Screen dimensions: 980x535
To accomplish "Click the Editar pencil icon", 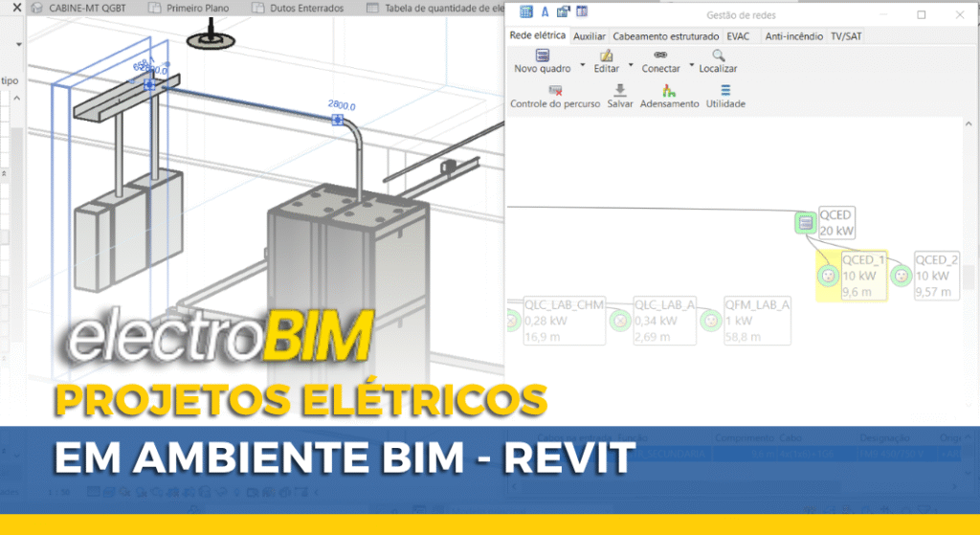I will (x=606, y=56).
